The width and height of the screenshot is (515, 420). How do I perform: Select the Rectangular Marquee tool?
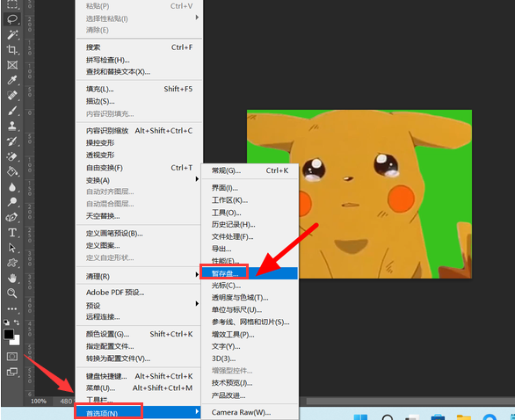[12, 4]
